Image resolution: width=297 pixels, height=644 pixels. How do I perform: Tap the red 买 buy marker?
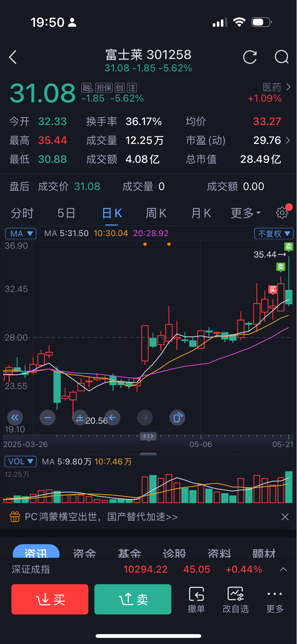tap(273, 290)
